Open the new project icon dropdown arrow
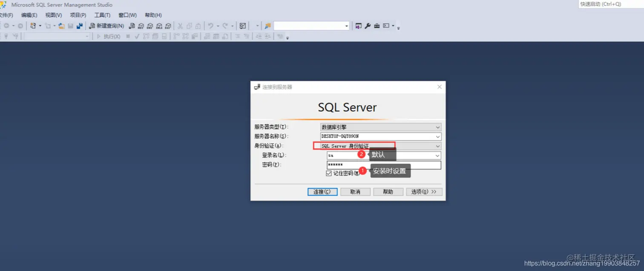The height and width of the screenshot is (271, 644). (x=40, y=26)
